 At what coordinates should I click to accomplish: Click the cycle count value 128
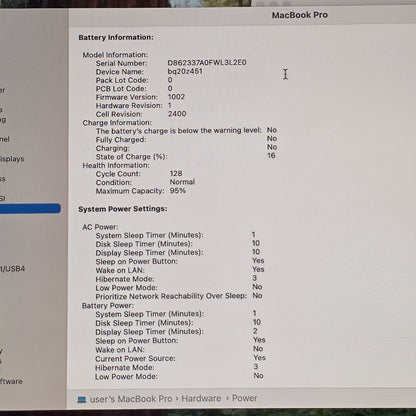tap(176, 174)
